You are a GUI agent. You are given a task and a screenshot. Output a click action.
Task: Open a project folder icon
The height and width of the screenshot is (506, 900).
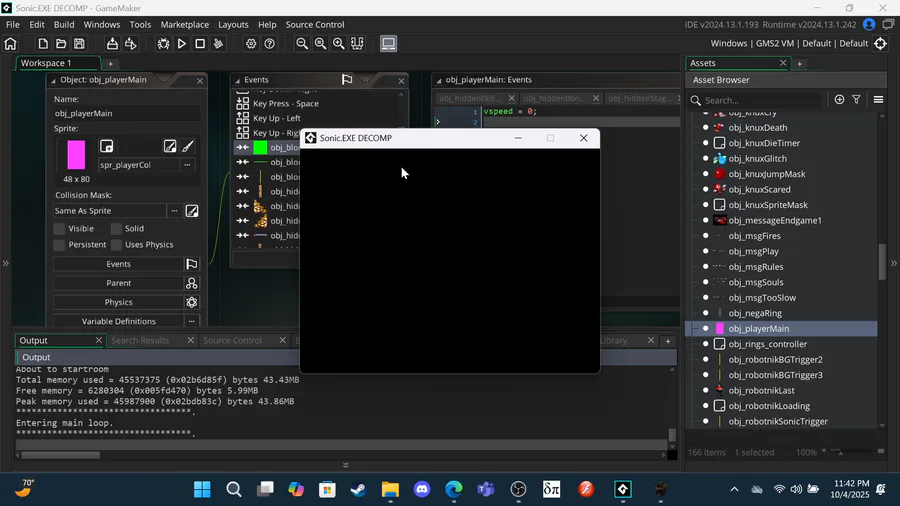pyautogui.click(x=61, y=44)
